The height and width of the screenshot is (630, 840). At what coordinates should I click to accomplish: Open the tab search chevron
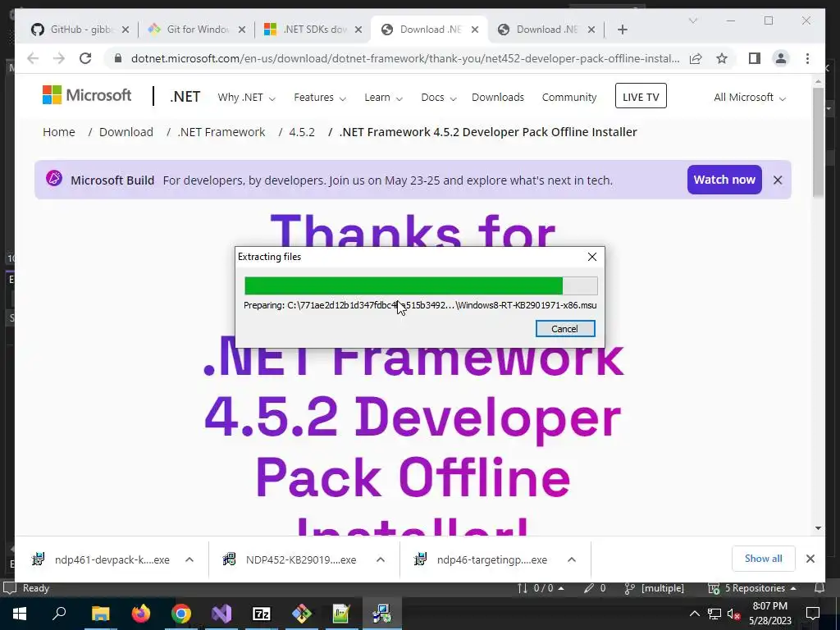pos(692,21)
